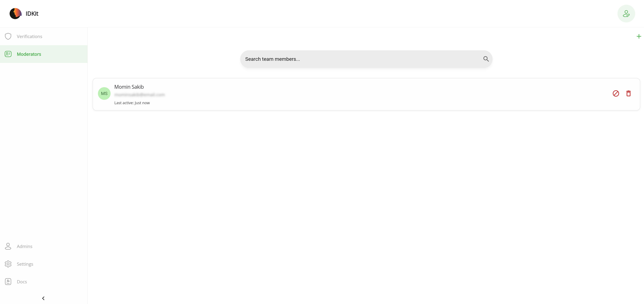This screenshot has width=644, height=304.
Task: Focus the Search team members field
Action: point(360,59)
